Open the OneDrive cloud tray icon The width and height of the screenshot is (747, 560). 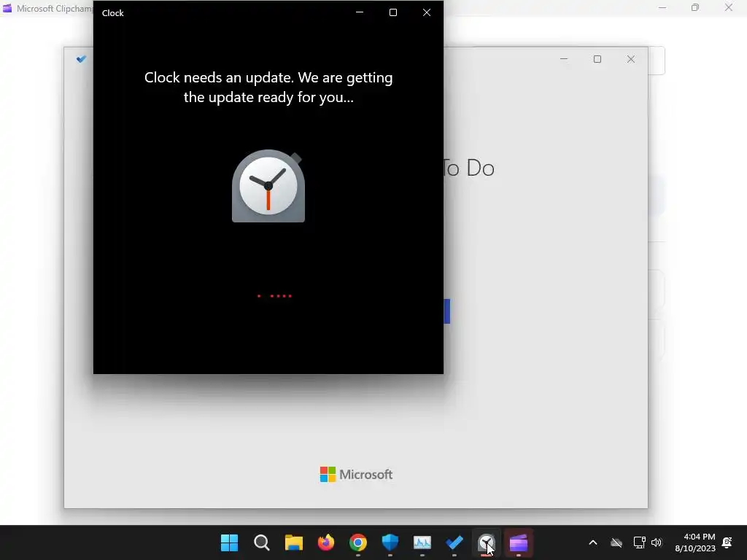[616, 542]
